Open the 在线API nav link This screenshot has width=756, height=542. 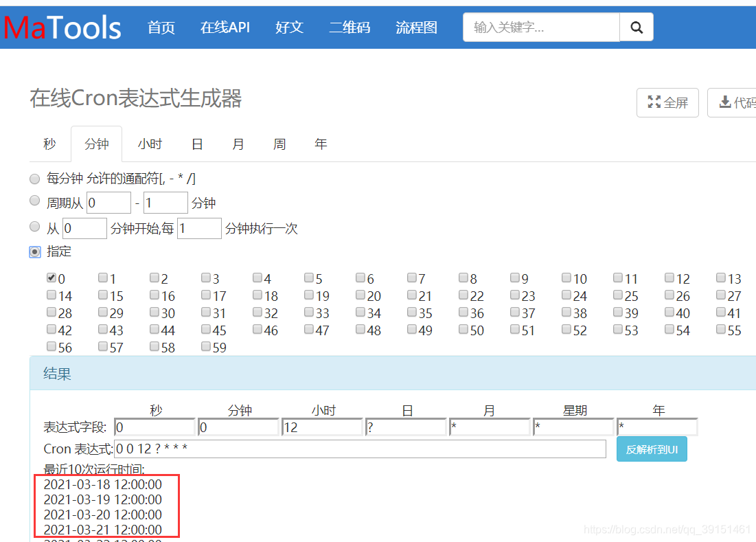[225, 27]
